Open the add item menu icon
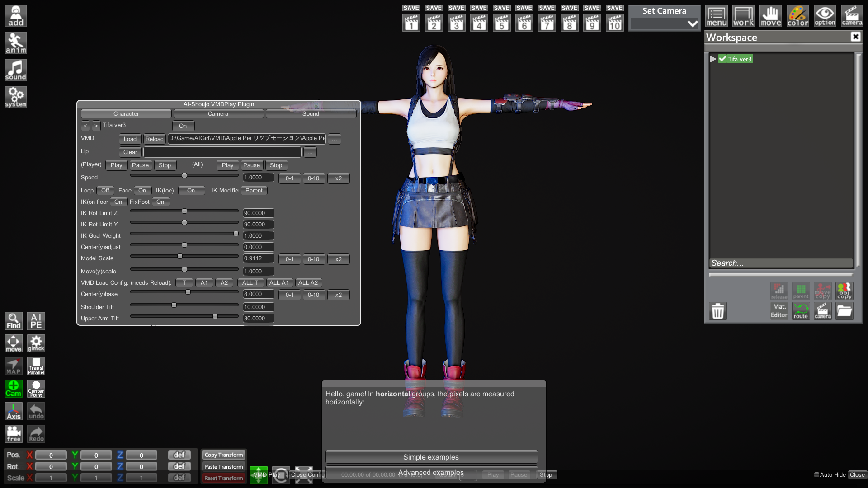The image size is (868, 488). click(x=16, y=16)
